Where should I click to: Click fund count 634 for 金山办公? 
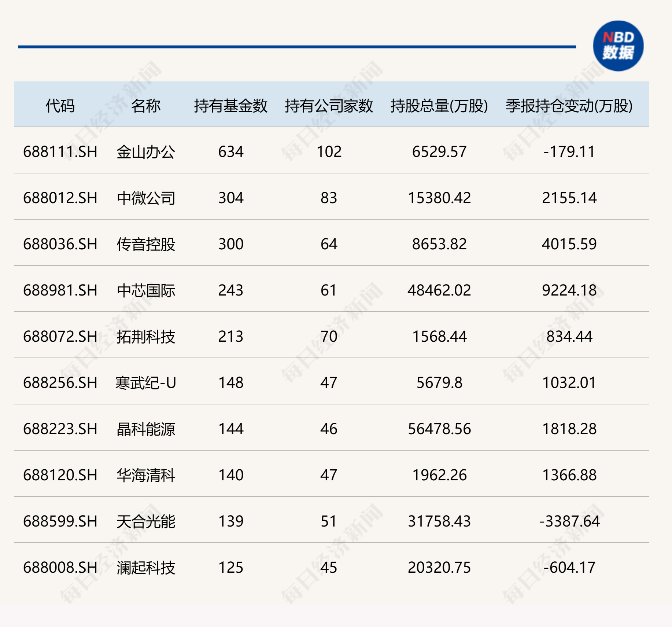point(231,152)
